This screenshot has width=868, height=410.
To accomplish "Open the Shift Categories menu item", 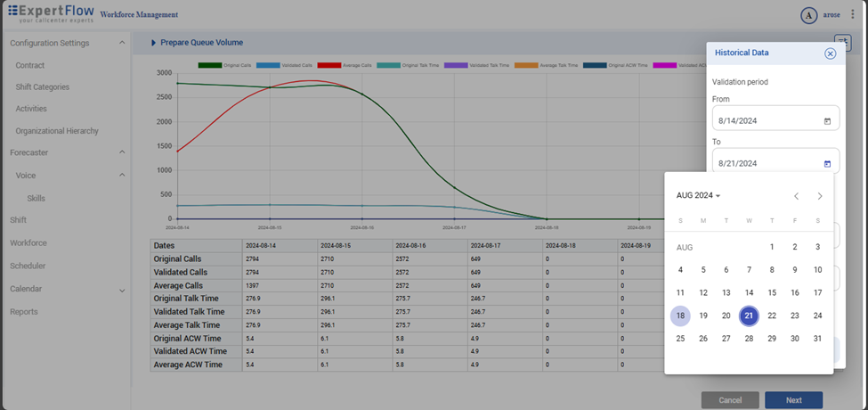I will point(42,87).
